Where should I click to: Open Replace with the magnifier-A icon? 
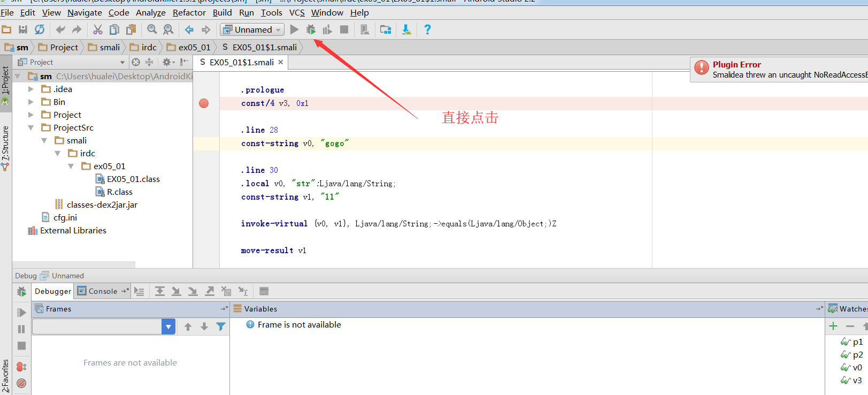[168, 29]
